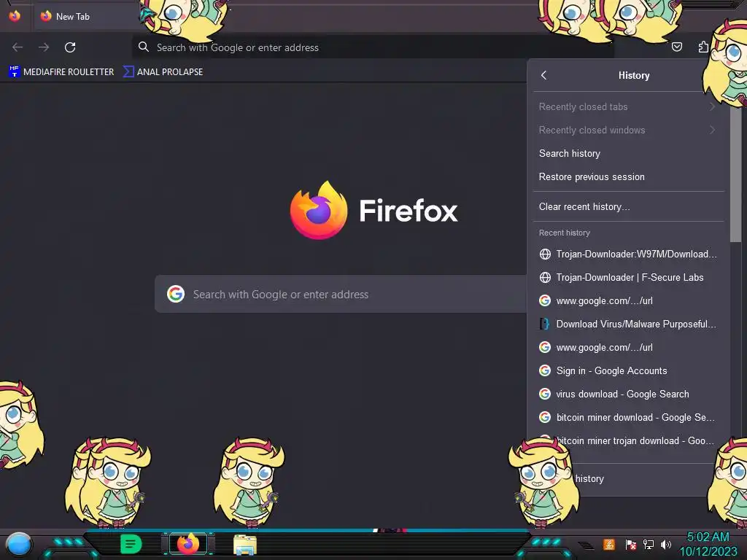Open the MEDIAFIRE ROULETTER bookmark

(x=61, y=72)
